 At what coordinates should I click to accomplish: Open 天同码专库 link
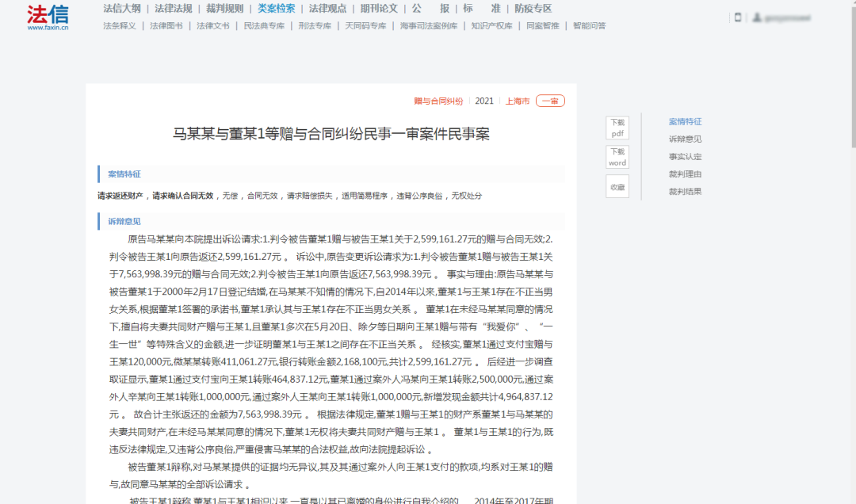click(365, 25)
